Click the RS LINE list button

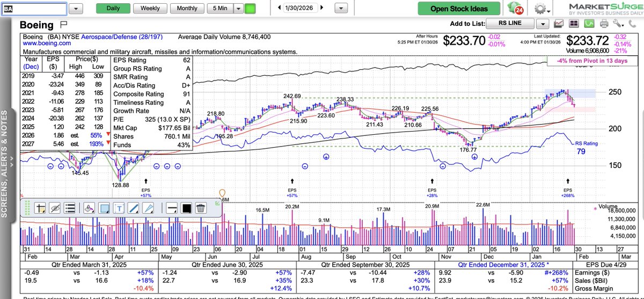[x=510, y=24]
